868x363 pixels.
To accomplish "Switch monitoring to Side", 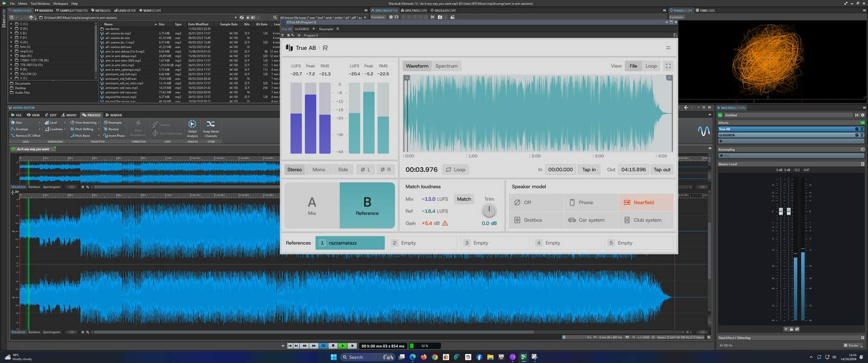I will (x=343, y=170).
